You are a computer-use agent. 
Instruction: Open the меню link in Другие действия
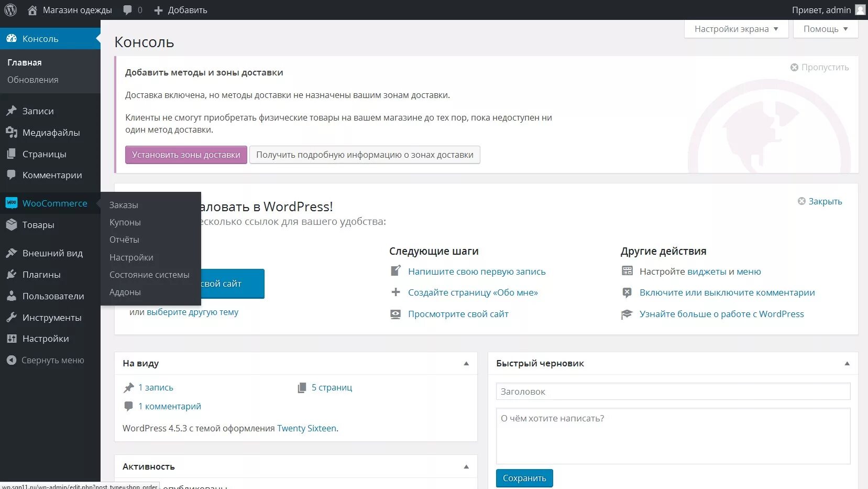[x=749, y=271]
